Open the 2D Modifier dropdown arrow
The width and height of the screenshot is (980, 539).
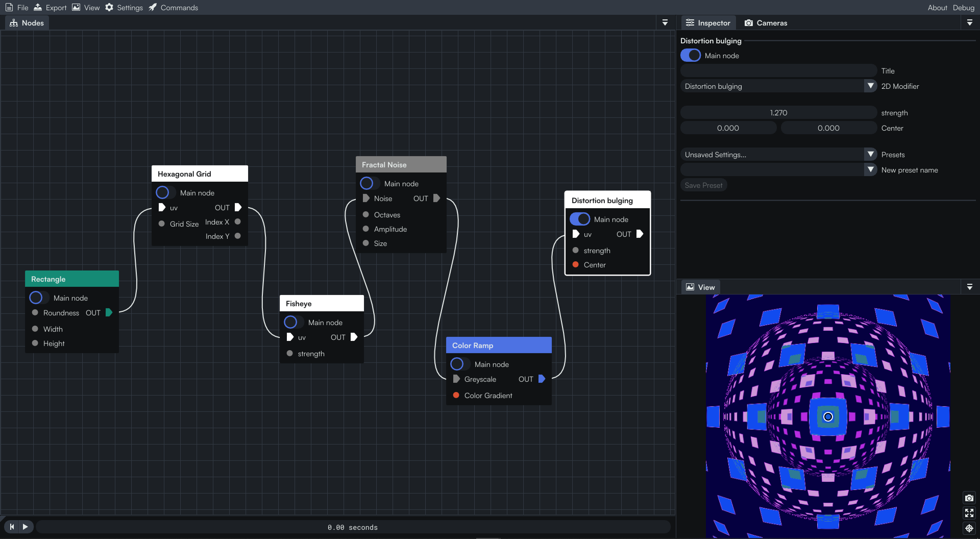(871, 86)
